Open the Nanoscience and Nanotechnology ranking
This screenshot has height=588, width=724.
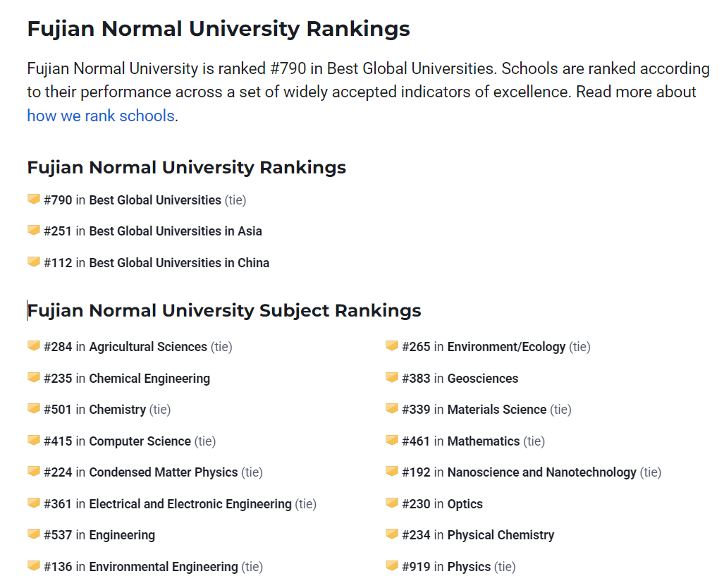pos(541,472)
